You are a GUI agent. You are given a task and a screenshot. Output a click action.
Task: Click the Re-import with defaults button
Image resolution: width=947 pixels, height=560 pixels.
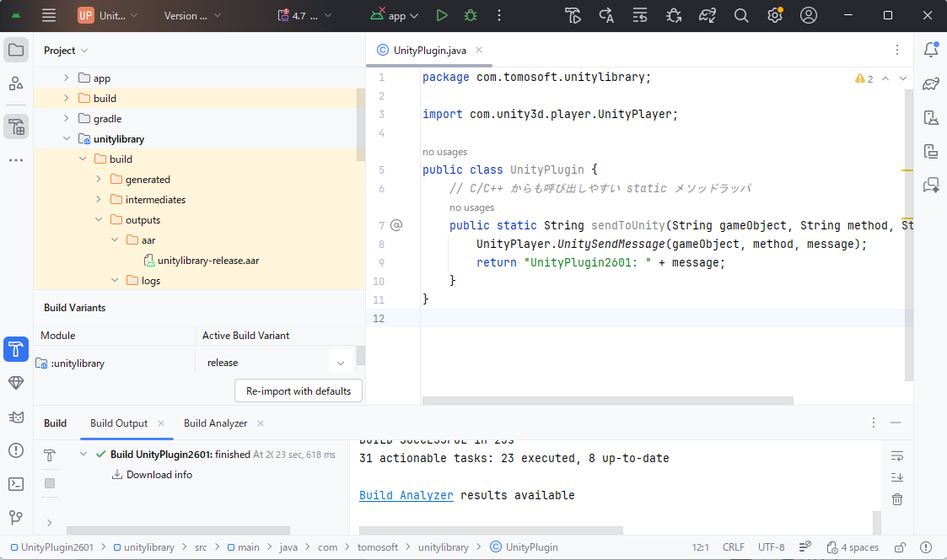point(299,391)
